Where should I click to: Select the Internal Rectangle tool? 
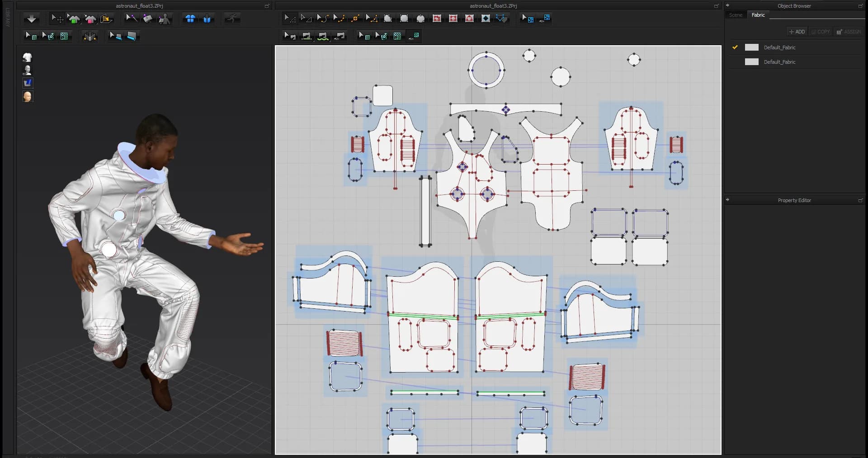(453, 19)
